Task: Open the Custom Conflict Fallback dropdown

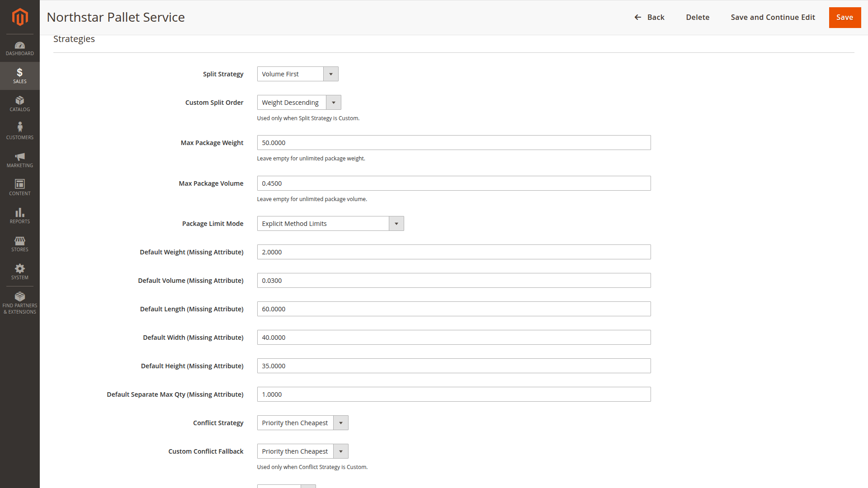Action: tap(302, 451)
